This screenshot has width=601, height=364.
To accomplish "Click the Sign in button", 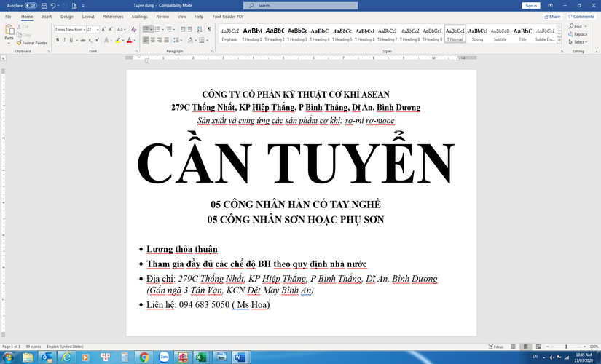I will point(531,5).
